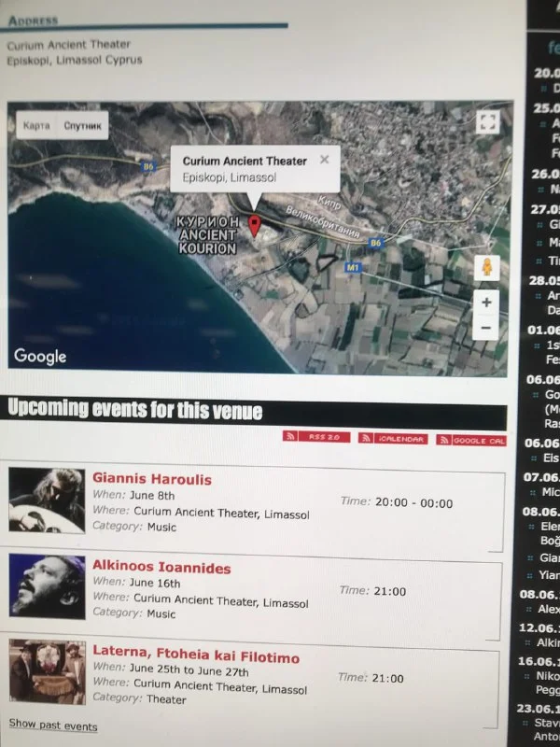Export events with iCalendar button
The width and height of the screenshot is (560, 747).
coord(392,439)
